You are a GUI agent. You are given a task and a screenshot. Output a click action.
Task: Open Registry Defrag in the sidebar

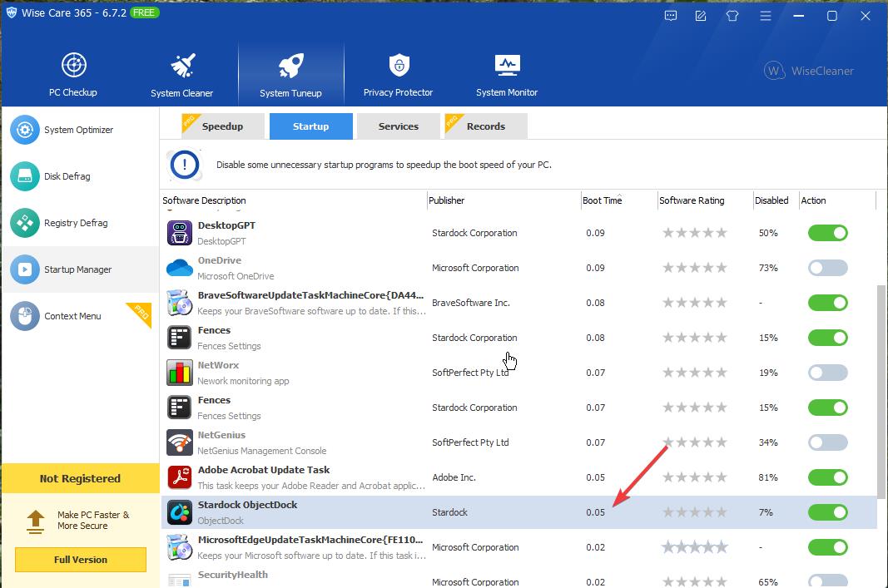pos(81,223)
